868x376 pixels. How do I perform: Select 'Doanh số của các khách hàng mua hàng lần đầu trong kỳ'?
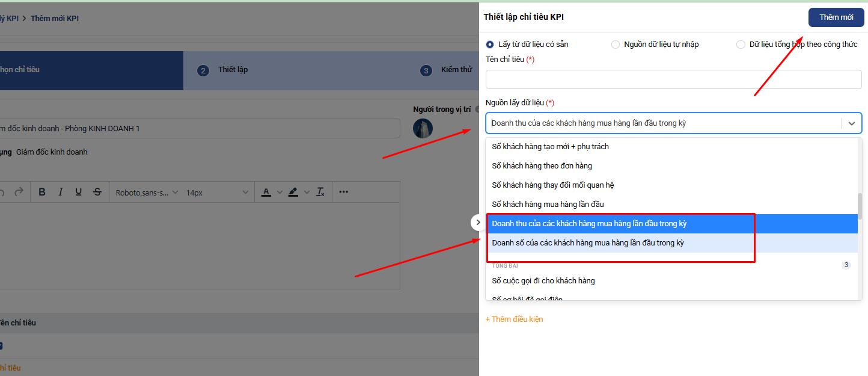point(588,243)
